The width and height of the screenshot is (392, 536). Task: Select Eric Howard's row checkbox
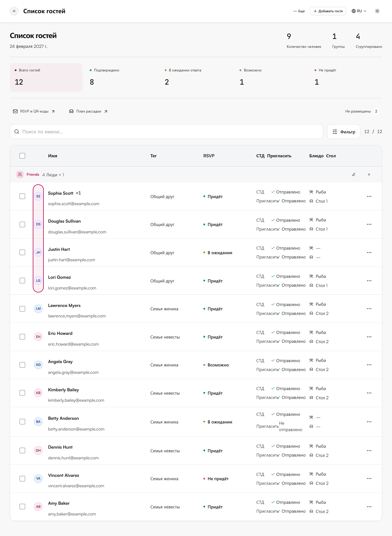[x=22, y=337]
